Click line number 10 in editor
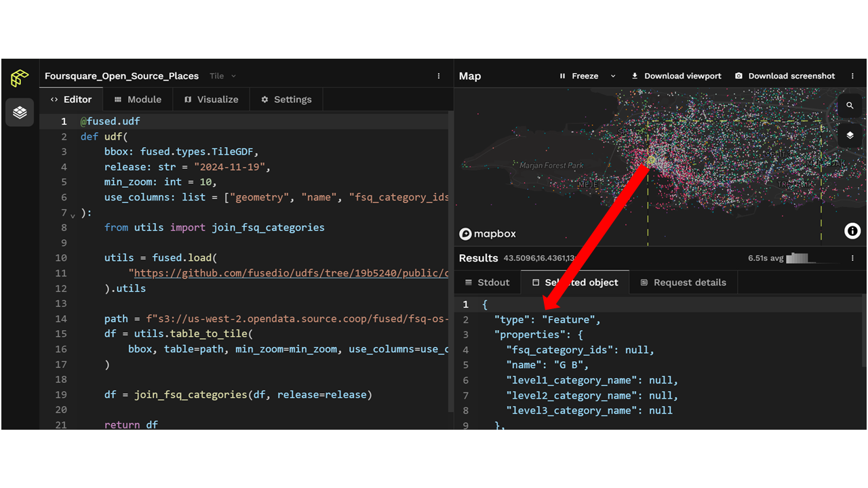868x488 pixels. tap(61, 258)
